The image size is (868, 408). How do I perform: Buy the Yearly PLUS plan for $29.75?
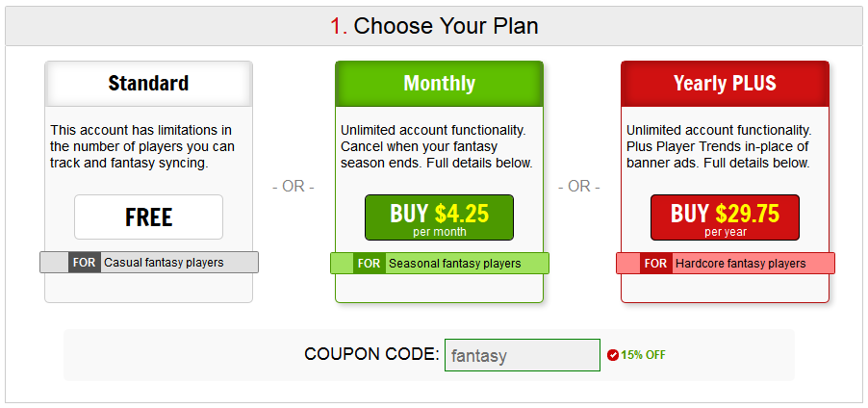(725, 217)
